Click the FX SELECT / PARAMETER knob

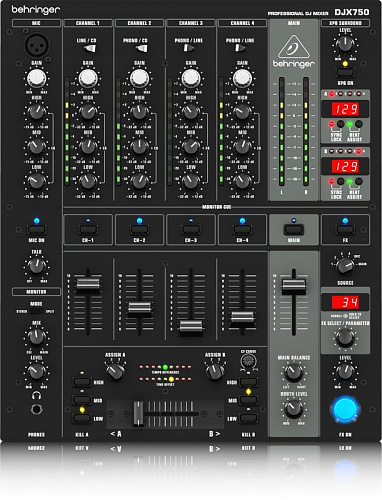click(x=345, y=338)
